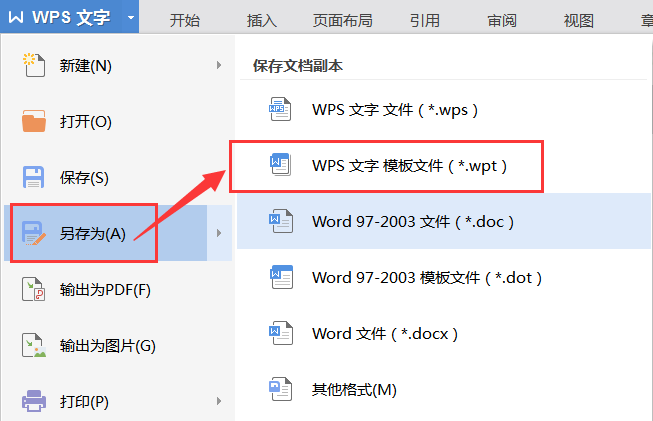This screenshot has width=653, height=421.
Task: Click the Print printer icon
Action: coord(34,401)
